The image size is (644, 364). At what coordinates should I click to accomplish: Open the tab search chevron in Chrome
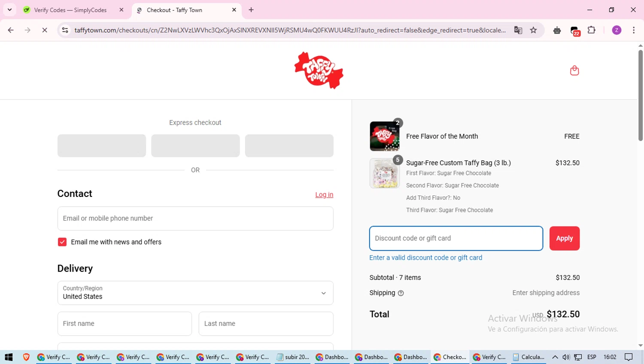[9, 9]
